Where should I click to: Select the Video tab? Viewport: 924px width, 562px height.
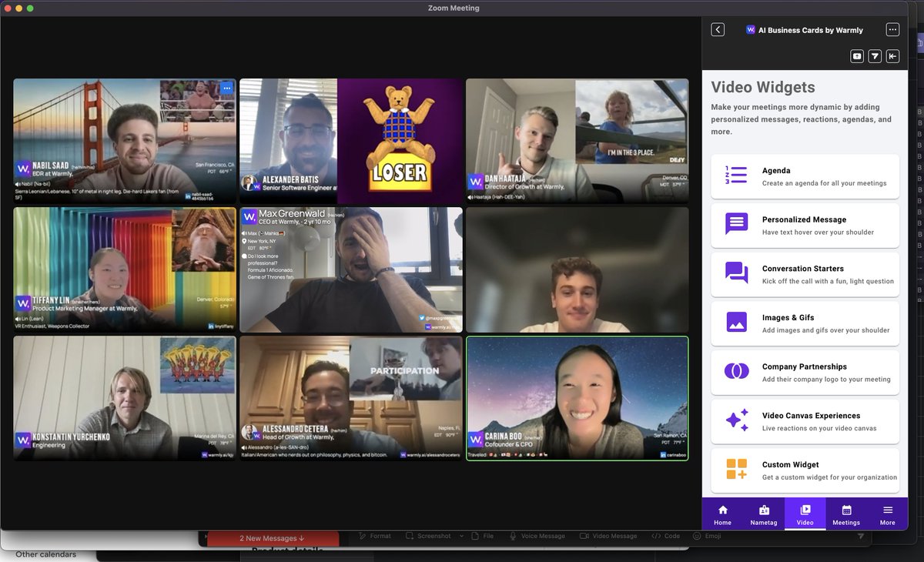[805, 515]
